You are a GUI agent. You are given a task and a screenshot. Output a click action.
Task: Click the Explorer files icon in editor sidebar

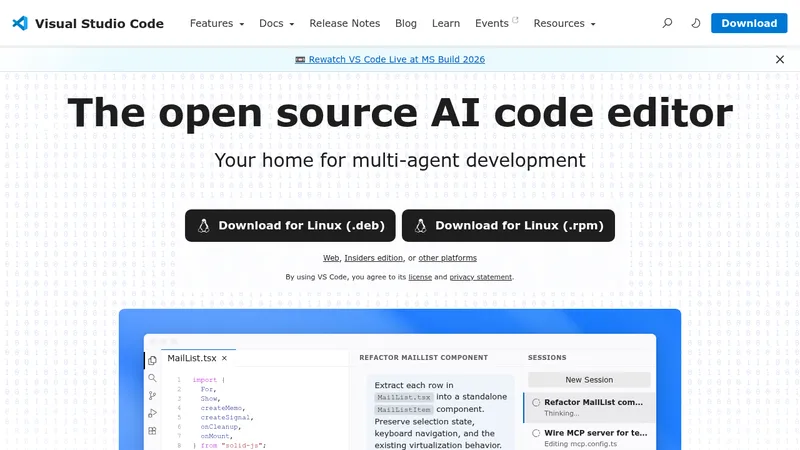[x=152, y=360]
